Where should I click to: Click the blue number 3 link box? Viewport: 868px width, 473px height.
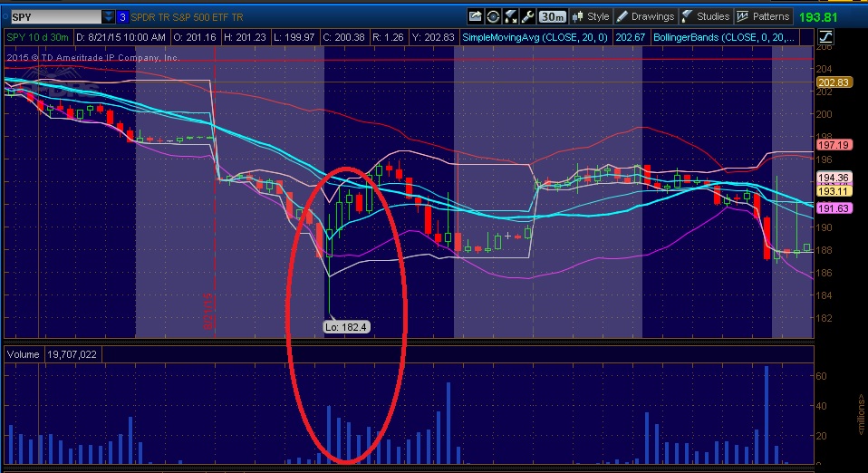click(x=123, y=16)
